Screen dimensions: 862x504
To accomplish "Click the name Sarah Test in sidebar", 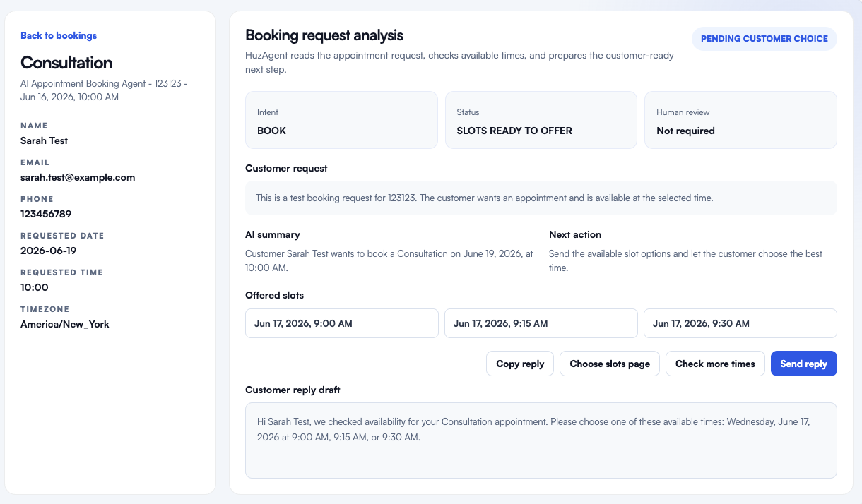I will 45,140.
